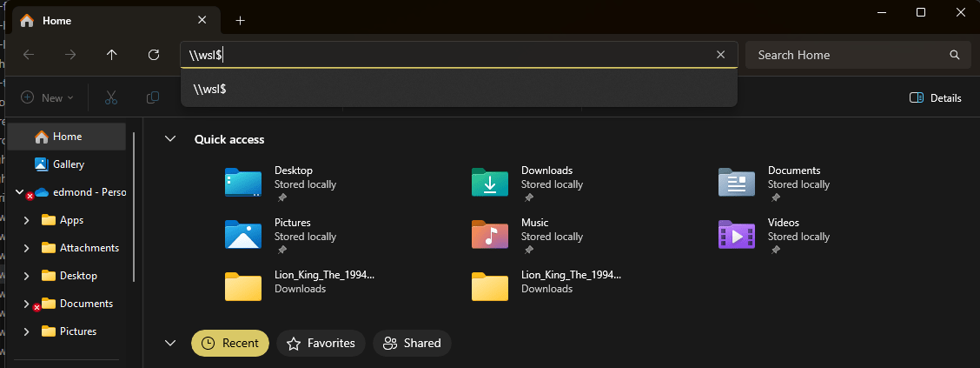
Task: Switch to the Shared tab
Action: coord(412,343)
